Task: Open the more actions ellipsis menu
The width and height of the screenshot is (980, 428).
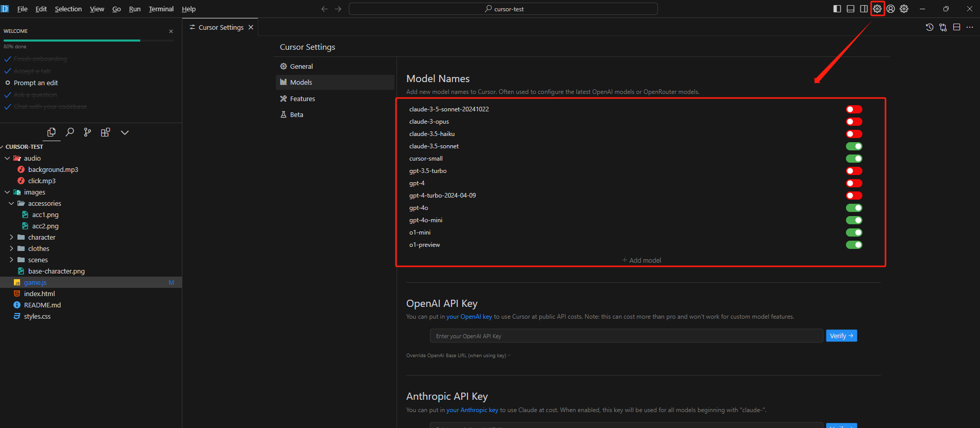Action: (970, 27)
